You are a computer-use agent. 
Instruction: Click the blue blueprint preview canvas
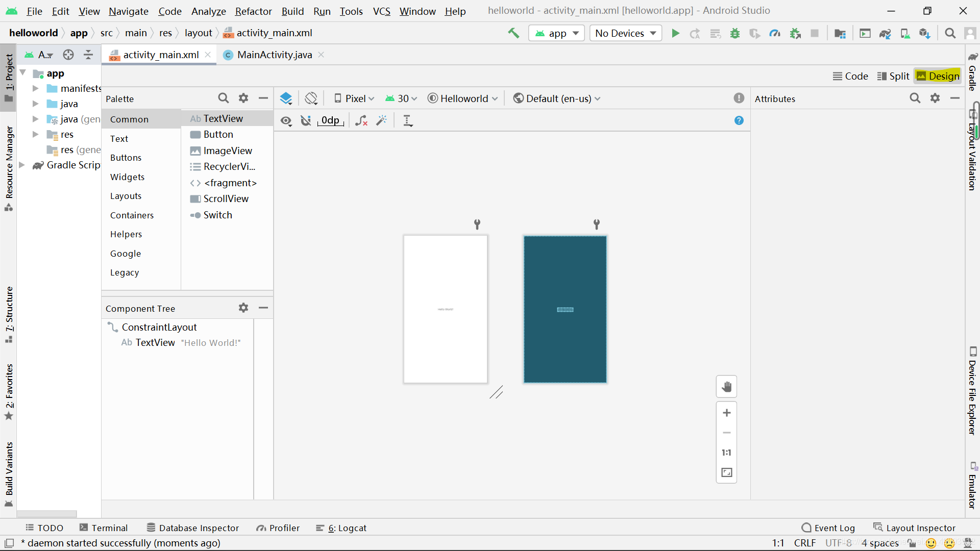[x=565, y=309]
